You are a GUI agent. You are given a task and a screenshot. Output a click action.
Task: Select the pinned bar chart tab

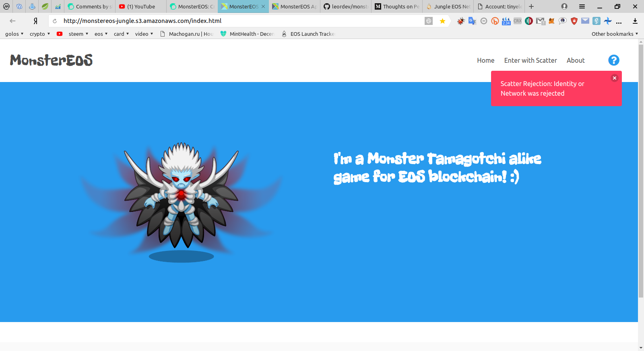coord(58,6)
